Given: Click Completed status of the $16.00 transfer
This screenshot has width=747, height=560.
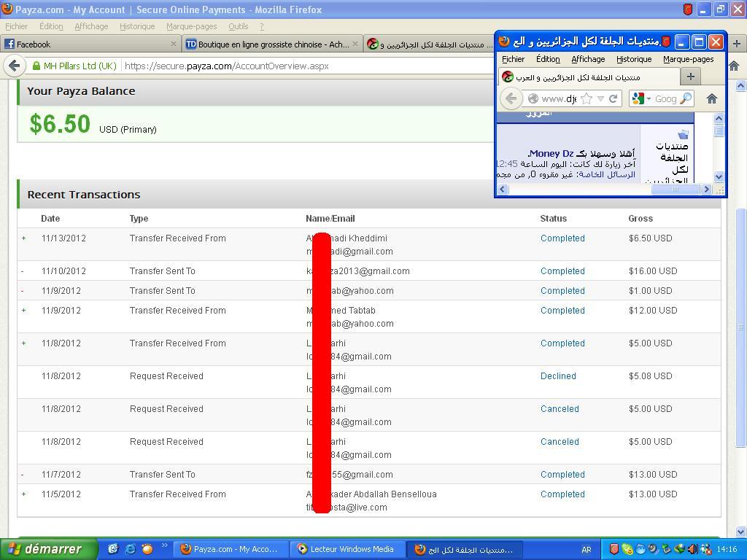Looking at the screenshot, I should tap(562, 271).
